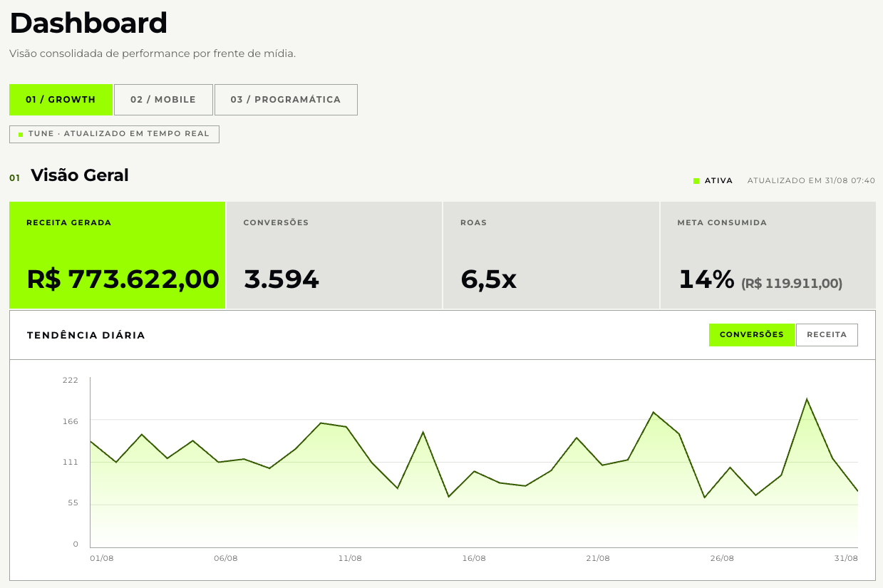Click the ATUALIZADO EM 31/08 07:40 timestamp

811,181
